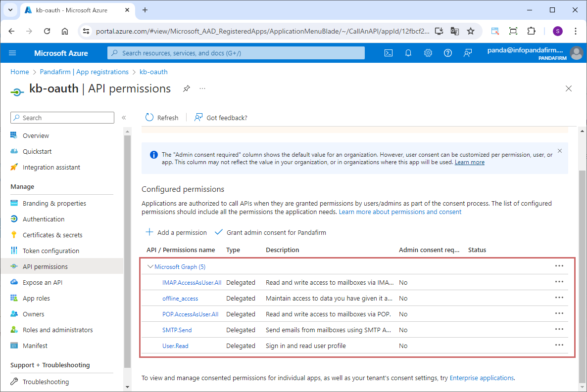
Task: Collapse the Microsoft Graph permissions group
Action: tap(150, 267)
